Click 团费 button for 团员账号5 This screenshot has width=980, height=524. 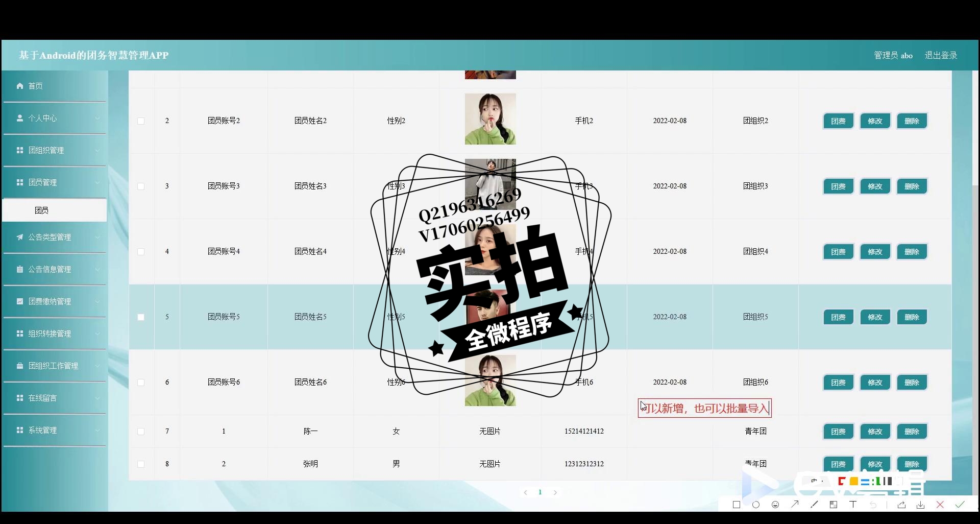point(838,317)
